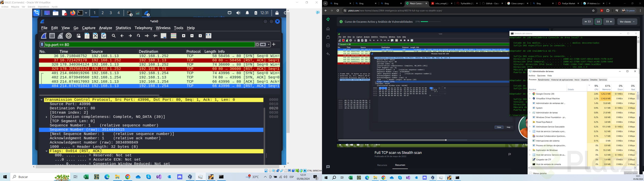Image resolution: width=644 pixels, height=181 pixels.
Task: Click the find packet magnifier icon
Action: coord(114,36)
